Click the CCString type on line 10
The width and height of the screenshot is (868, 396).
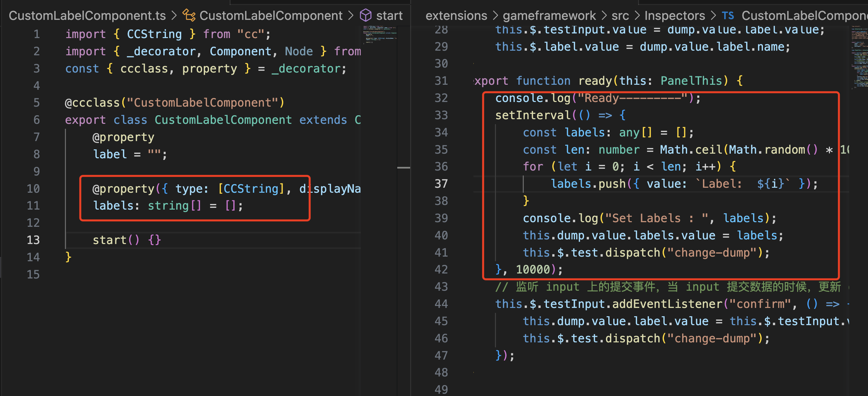coord(251,189)
